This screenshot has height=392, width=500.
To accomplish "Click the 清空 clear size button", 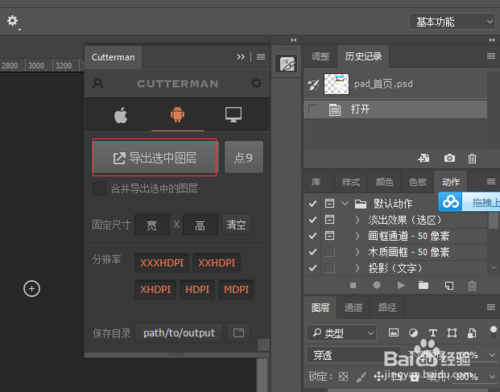I will tap(236, 225).
